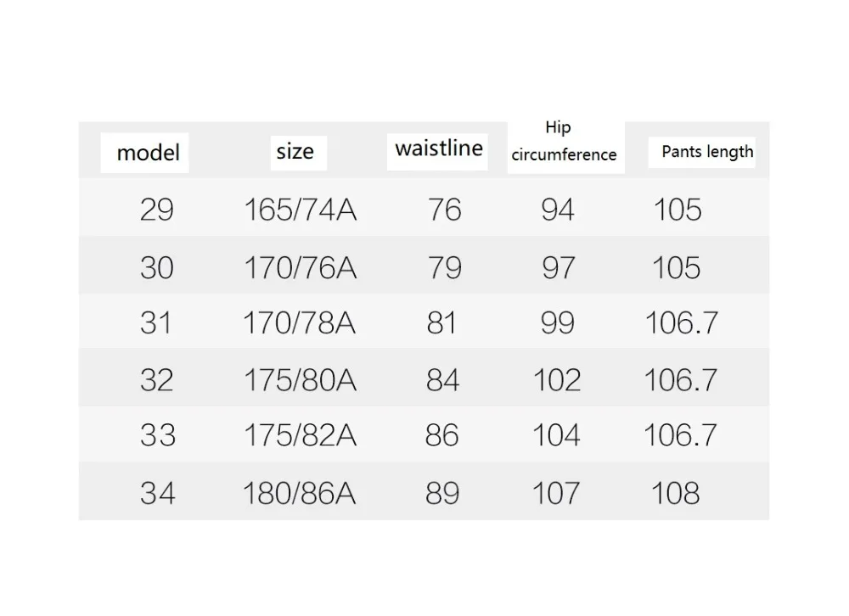This screenshot has width=849, height=616.
Task: Click size value 170/76A
Action: click(300, 267)
